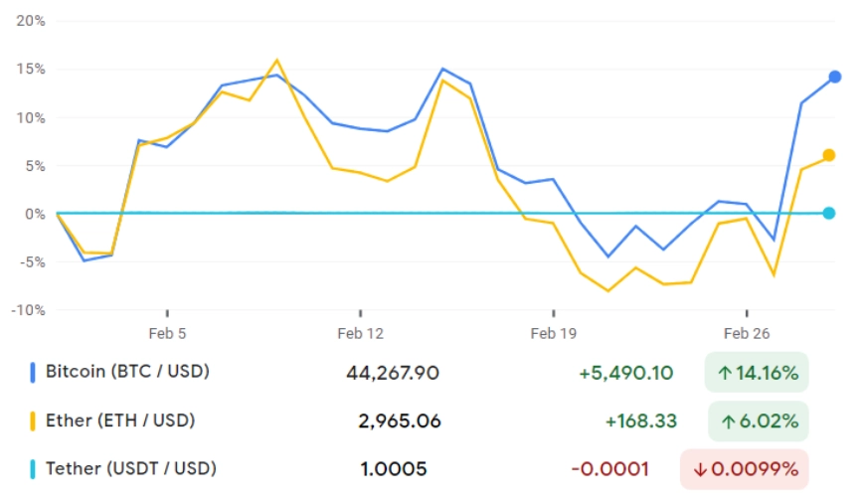This screenshot has width=863, height=504.
Task: Click Bitcoin change +5,490.10
Action: [x=626, y=373]
